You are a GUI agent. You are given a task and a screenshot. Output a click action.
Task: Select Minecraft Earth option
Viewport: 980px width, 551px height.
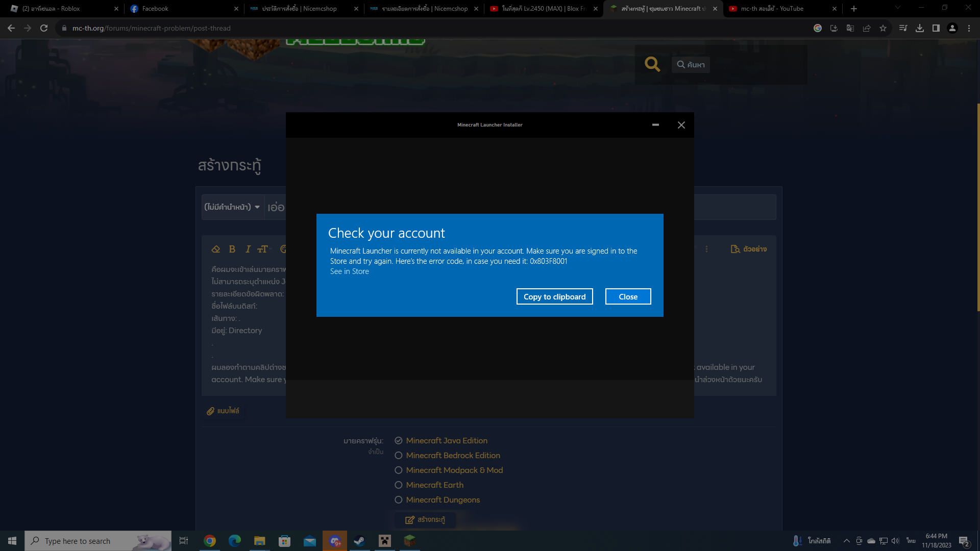click(x=429, y=485)
